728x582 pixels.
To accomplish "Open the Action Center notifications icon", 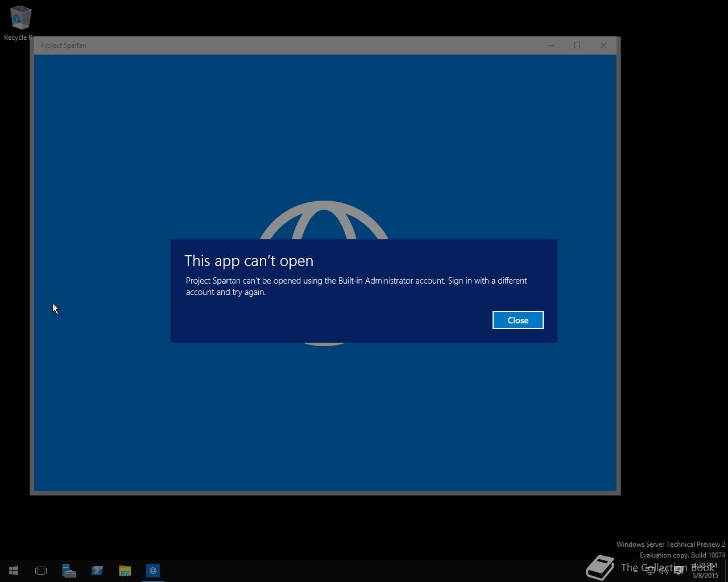I will tap(678, 571).
